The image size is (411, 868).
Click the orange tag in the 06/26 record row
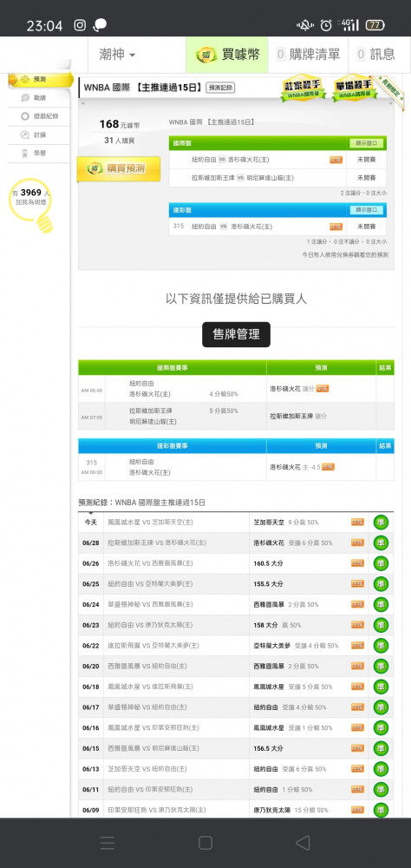point(357,563)
